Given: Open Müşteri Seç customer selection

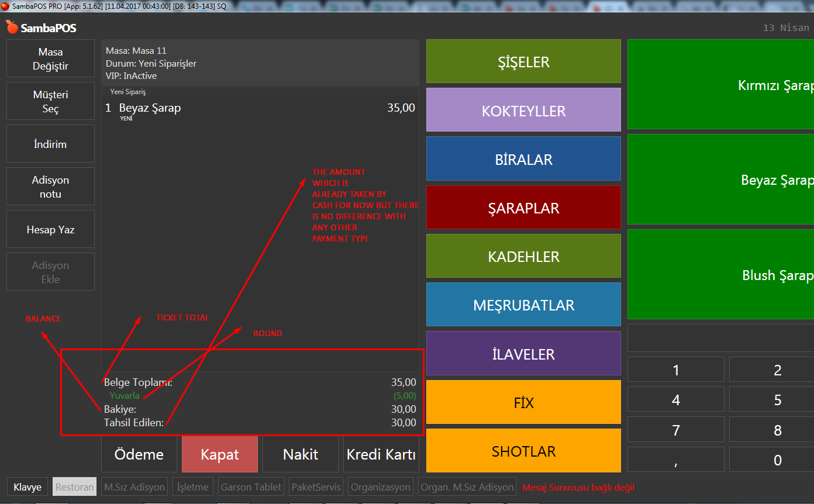Looking at the screenshot, I should click(x=50, y=101).
